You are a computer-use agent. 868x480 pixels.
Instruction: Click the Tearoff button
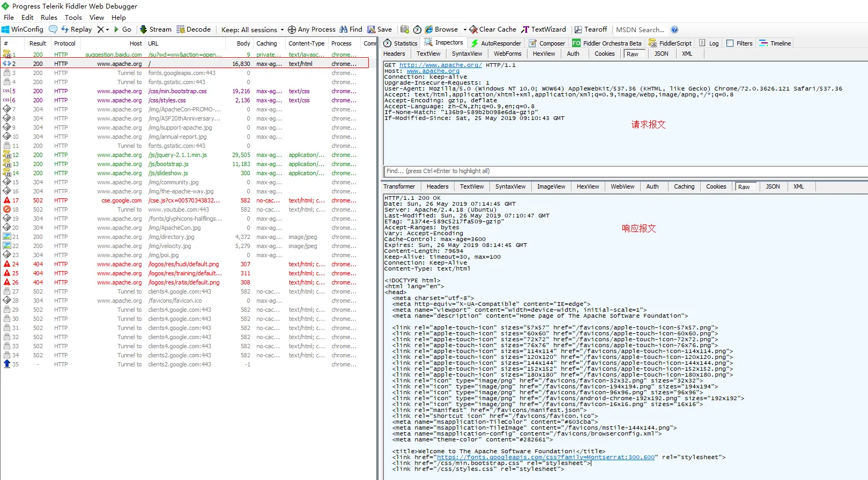[x=590, y=29]
